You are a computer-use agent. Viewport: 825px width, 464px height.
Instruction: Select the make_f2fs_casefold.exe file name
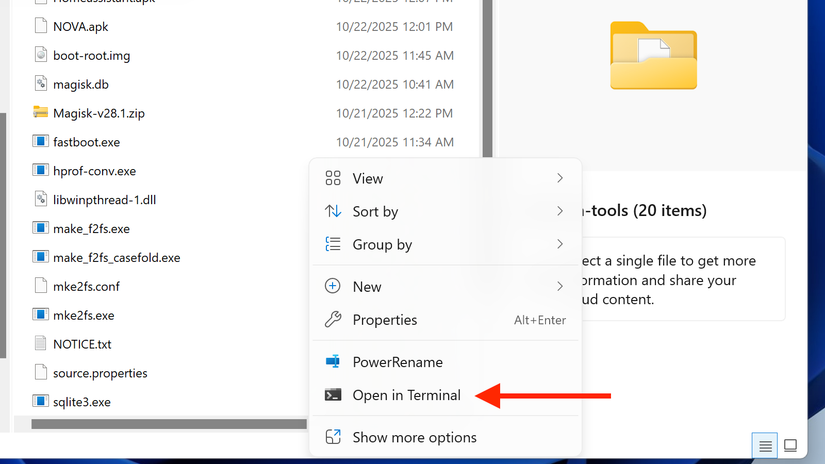[x=116, y=258]
